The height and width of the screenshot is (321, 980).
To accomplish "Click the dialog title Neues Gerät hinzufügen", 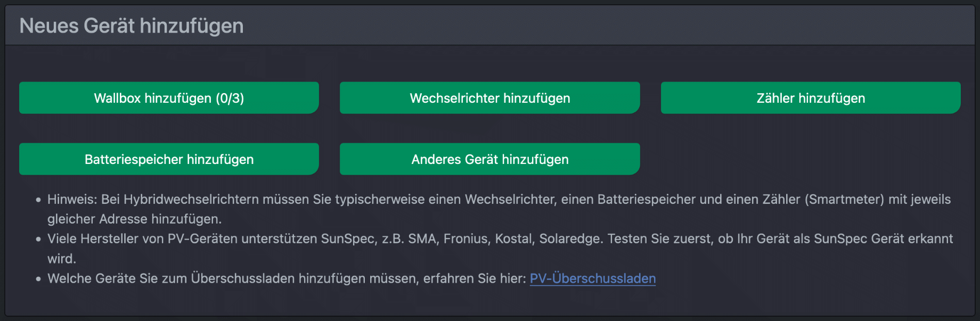I will (132, 24).
